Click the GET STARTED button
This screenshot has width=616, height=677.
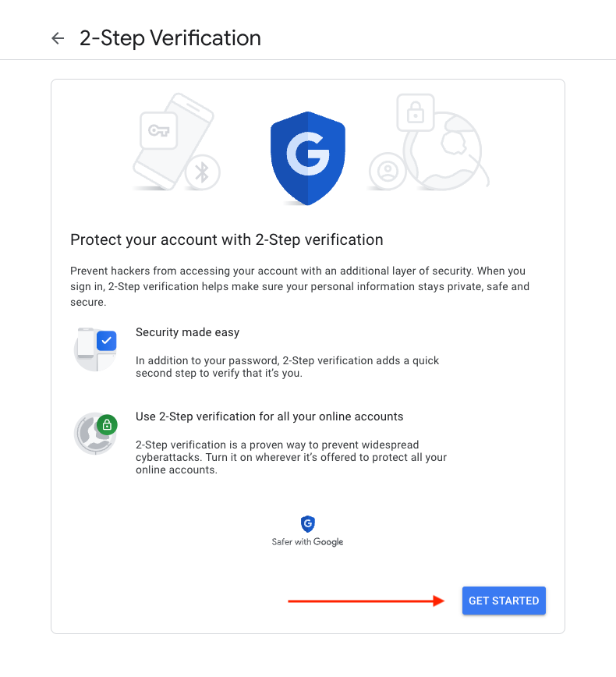pos(504,601)
